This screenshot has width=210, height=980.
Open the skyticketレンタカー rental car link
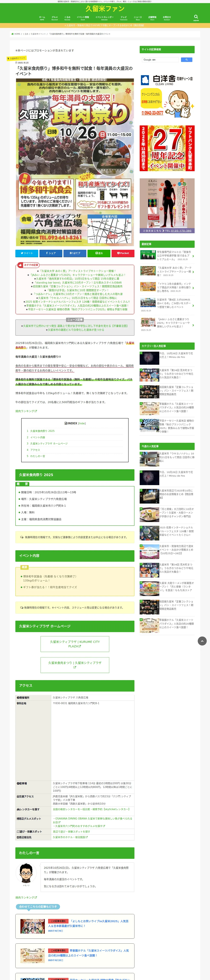tap(91, 809)
